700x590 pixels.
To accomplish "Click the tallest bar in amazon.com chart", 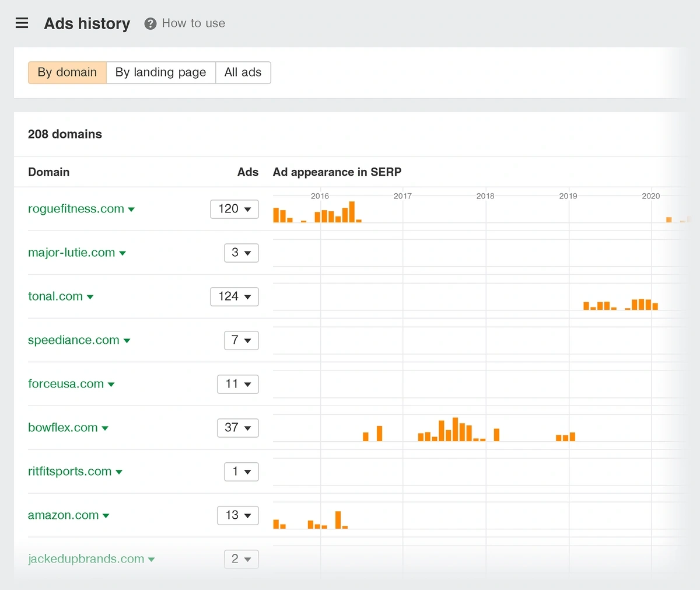I will [338, 520].
